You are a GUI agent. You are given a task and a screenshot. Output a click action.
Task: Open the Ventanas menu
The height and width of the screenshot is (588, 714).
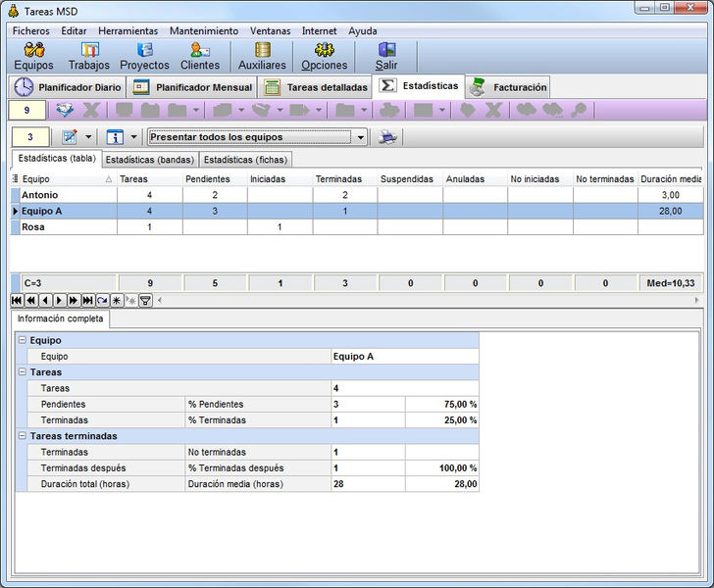coord(270,31)
